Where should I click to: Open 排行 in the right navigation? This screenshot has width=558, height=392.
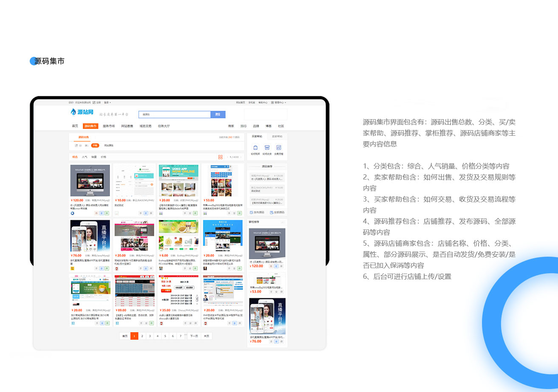point(243,126)
